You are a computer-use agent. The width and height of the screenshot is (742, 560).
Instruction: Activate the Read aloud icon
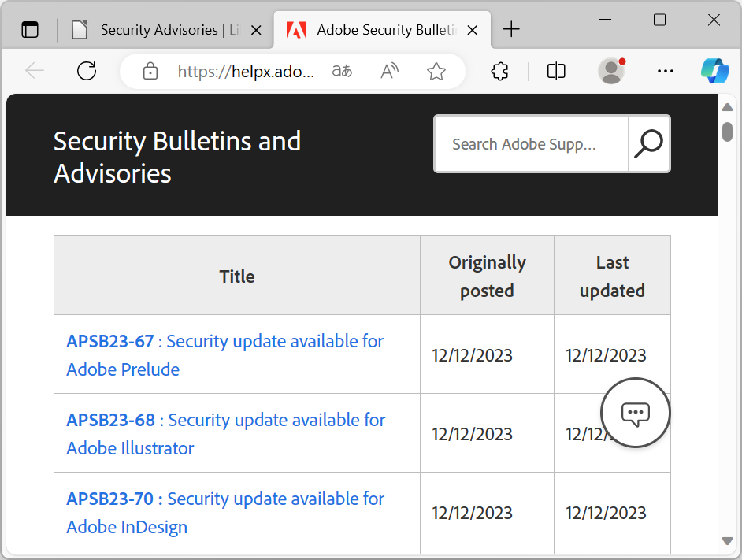click(389, 72)
